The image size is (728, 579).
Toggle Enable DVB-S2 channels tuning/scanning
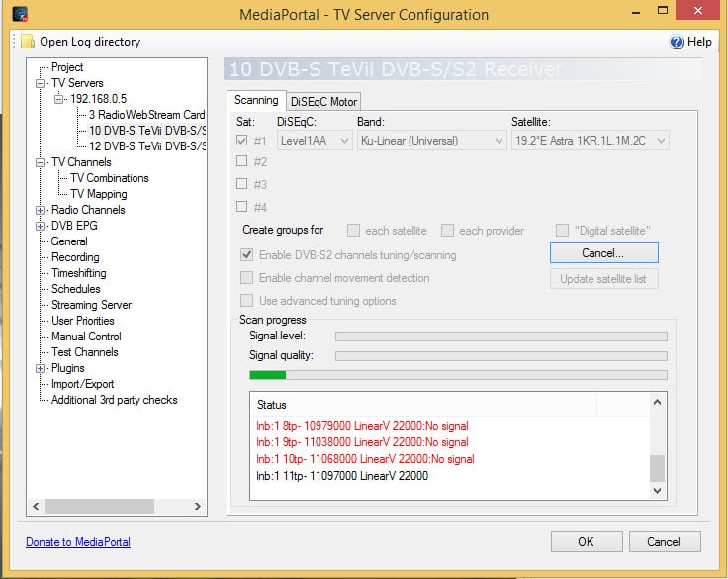point(247,254)
